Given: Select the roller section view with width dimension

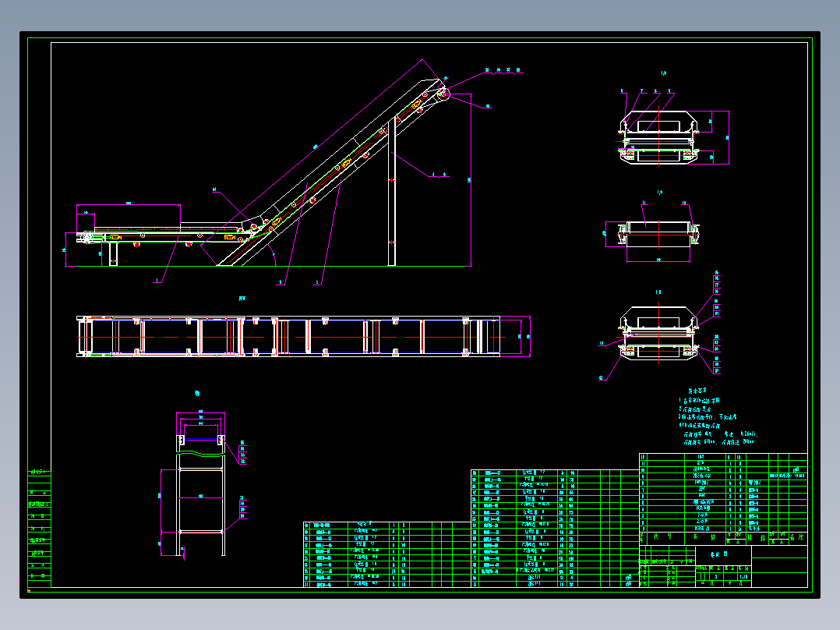Looking at the screenshot, I should pyautogui.click(x=652, y=232).
